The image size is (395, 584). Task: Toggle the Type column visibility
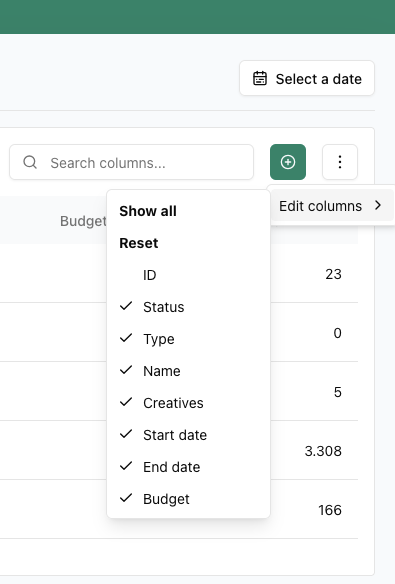point(188,339)
